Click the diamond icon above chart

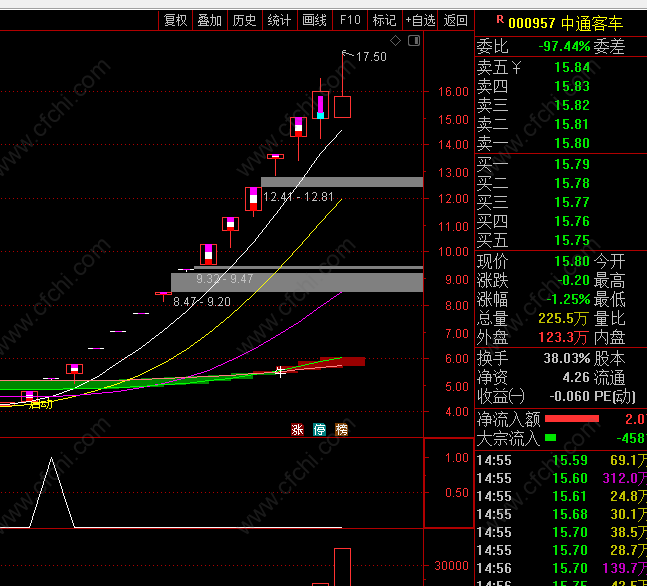pyautogui.click(x=395, y=40)
